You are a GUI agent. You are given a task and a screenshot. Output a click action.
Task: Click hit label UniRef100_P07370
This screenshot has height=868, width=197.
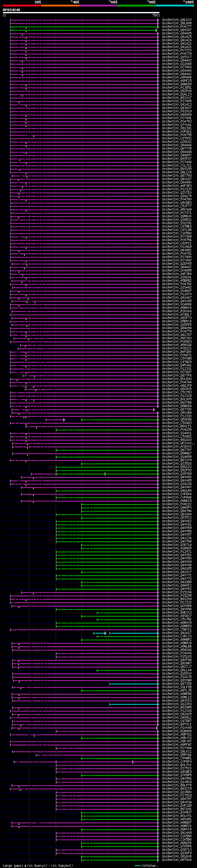tap(177, 50)
